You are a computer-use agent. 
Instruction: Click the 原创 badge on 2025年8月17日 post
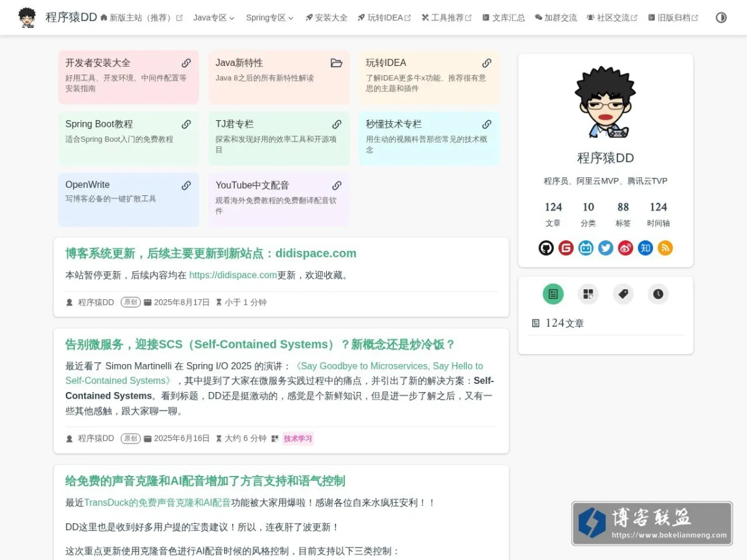[x=130, y=302]
